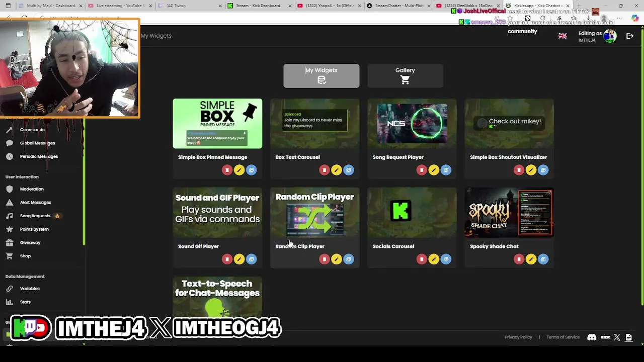Delete the Simple Box Pinned Message widget
The height and width of the screenshot is (362, 644).
click(x=227, y=170)
